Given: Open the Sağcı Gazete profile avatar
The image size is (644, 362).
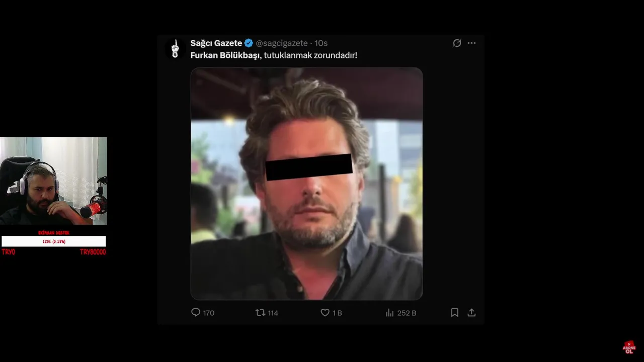Looking at the screenshot, I should click(175, 49).
